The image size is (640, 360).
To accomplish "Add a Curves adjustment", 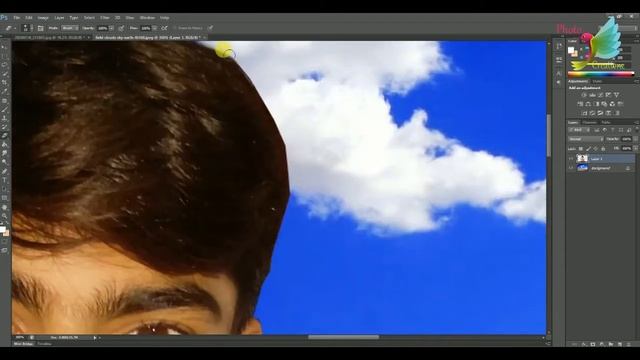I will [600, 95].
